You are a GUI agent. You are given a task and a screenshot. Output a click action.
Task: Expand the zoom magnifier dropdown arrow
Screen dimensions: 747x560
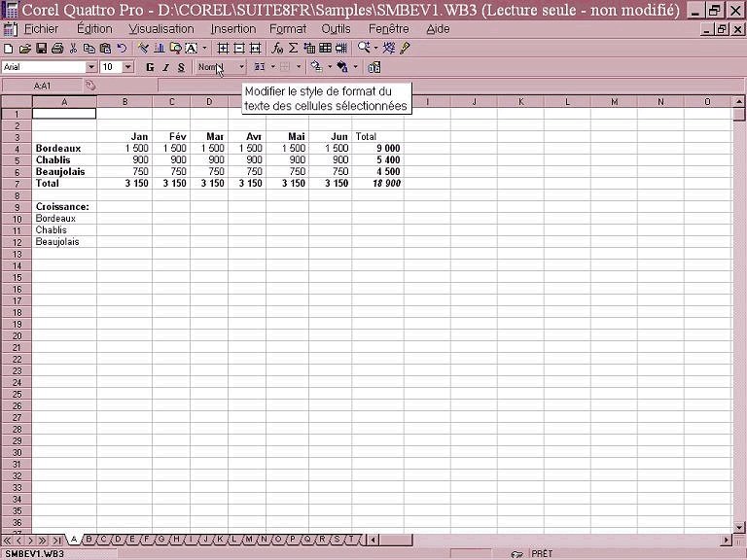click(375, 48)
